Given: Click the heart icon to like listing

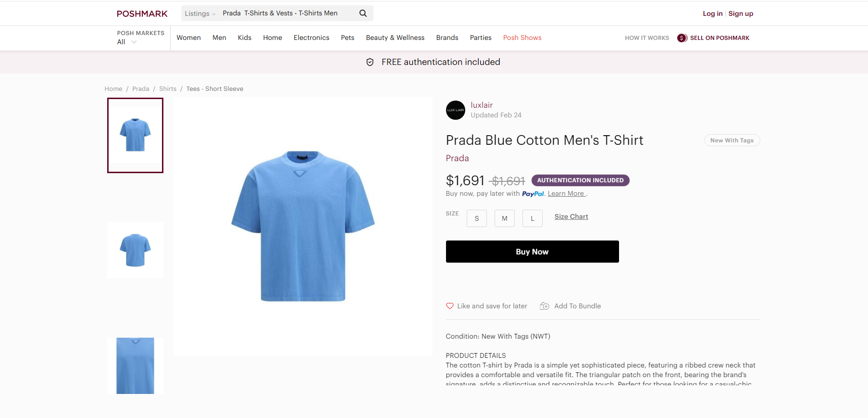Looking at the screenshot, I should pyautogui.click(x=450, y=306).
